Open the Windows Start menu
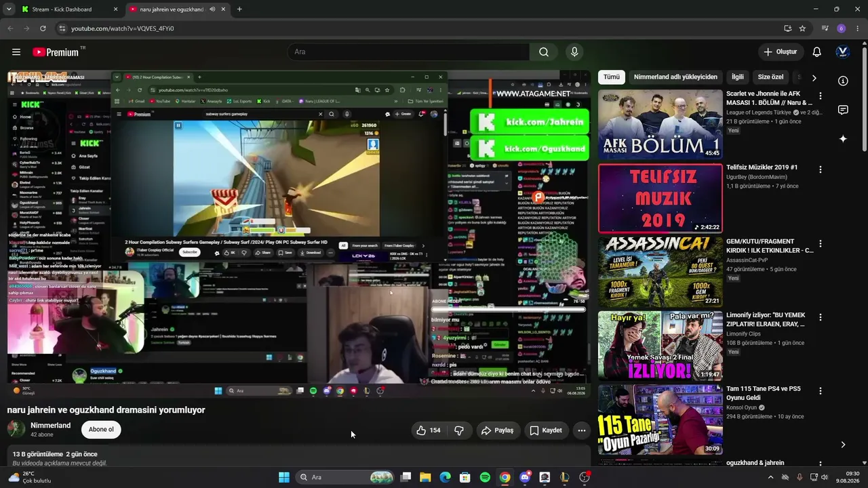The width and height of the screenshot is (868, 488). [284, 477]
